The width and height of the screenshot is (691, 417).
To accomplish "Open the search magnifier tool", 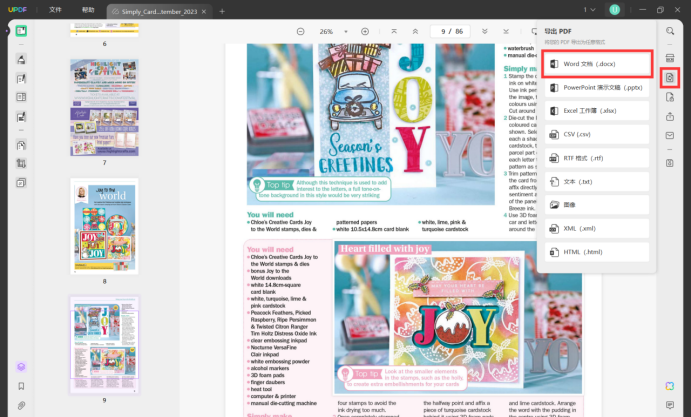I will coord(670,31).
